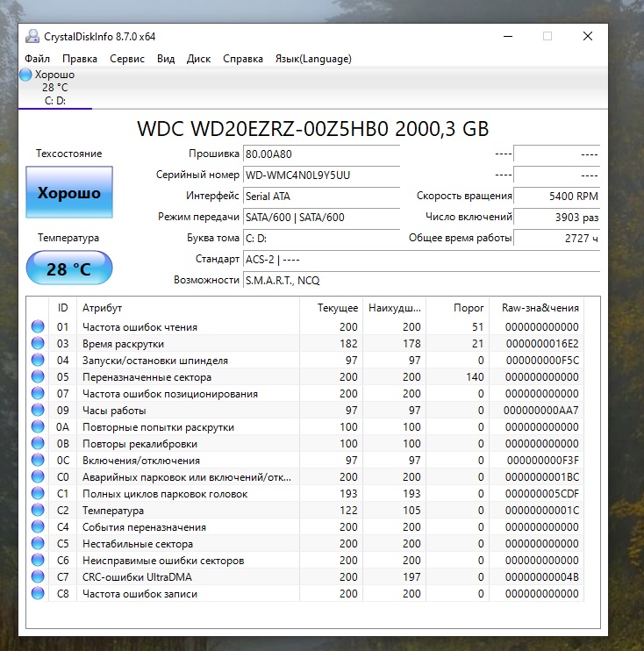Click the Хорошо health status button
The width and height of the screenshot is (644, 651).
click(x=69, y=192)
